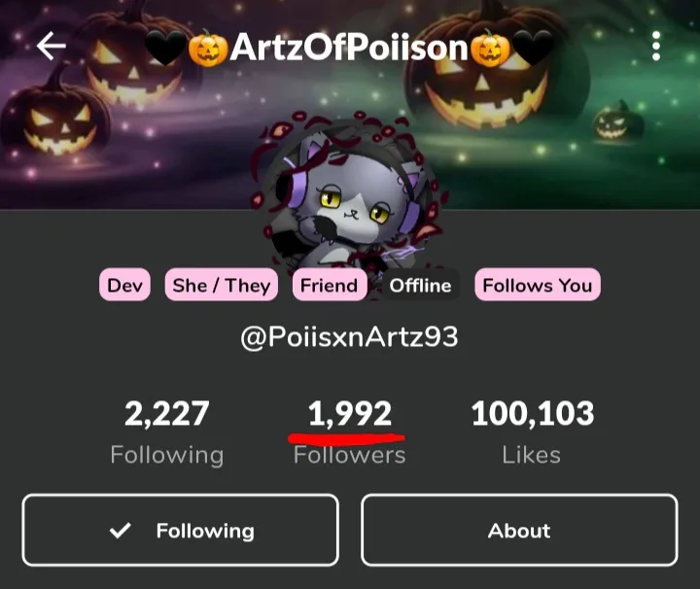The height and width of the screenshot is (589, 700).
Task: Open the three-dot more options menu
Action: [x=656, y=46]
